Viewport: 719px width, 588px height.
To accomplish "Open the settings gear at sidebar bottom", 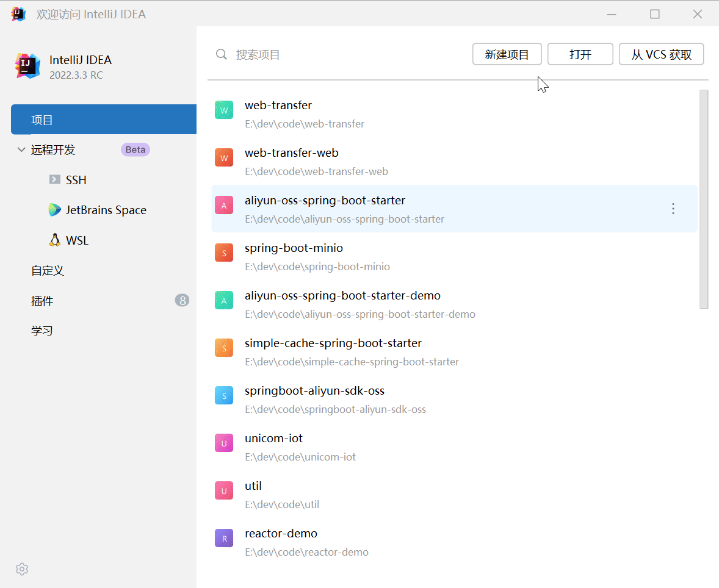I will (22, 568).
